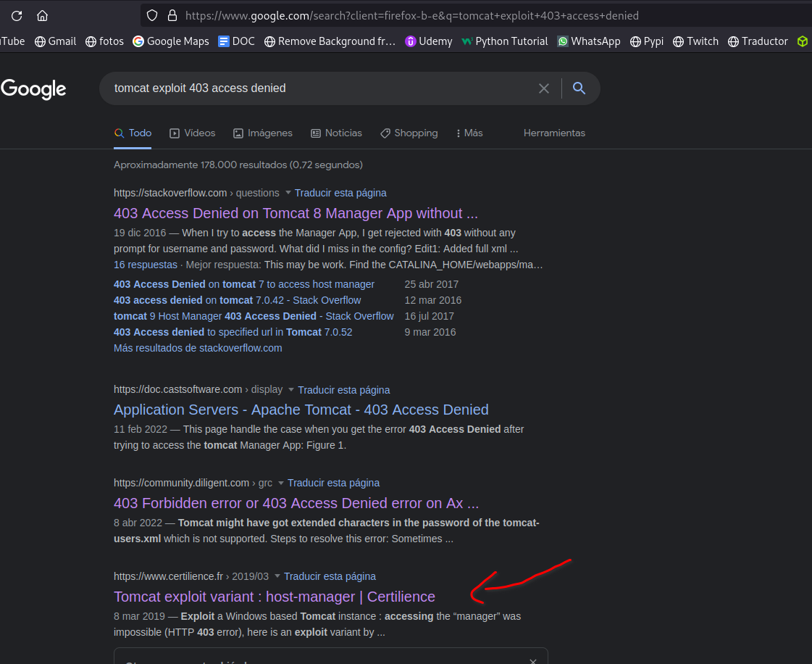Open 'tomcat 7 to access host manager' sublink
The image size is (812, 664).
coord(244,285)
